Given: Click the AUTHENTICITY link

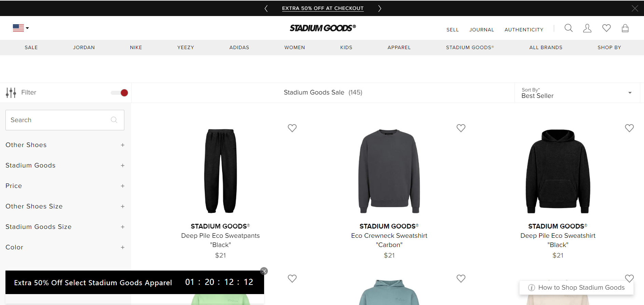Looking at the screenshot, I should 524,30.
